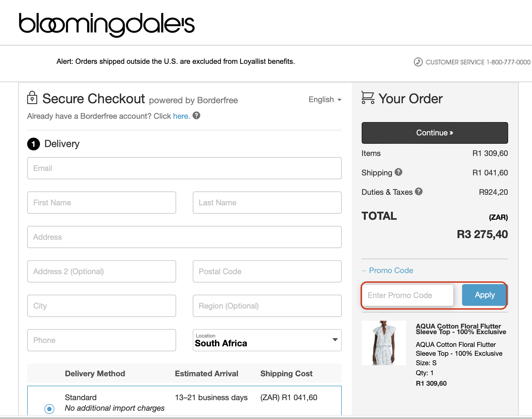Focus the Postal Code field
This screenshot has width=532, height=419.
(267, 271)
